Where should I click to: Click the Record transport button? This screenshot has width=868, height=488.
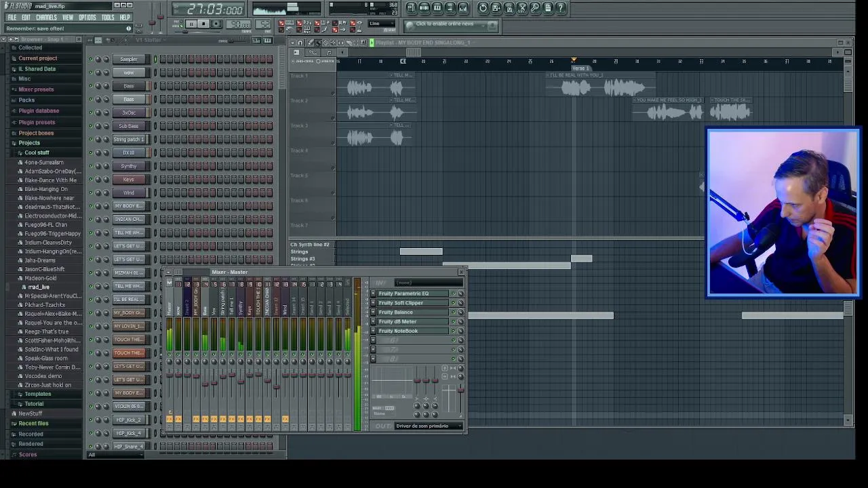(216, 23)
